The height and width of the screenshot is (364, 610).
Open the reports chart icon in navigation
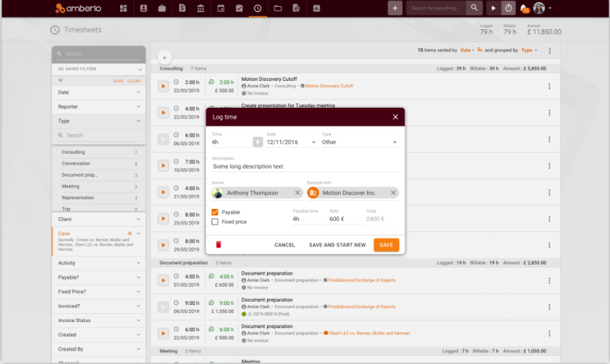click(x=316, y=8)
